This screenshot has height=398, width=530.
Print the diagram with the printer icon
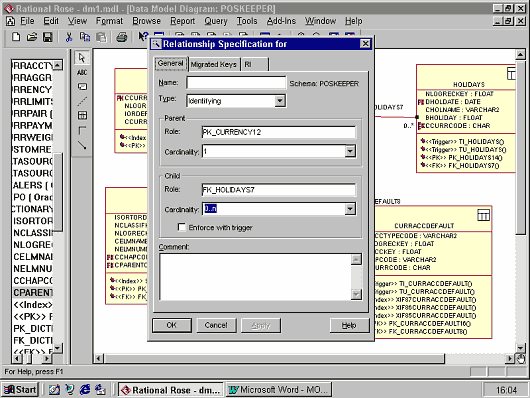pyautogui.click(x=122, y=37)
